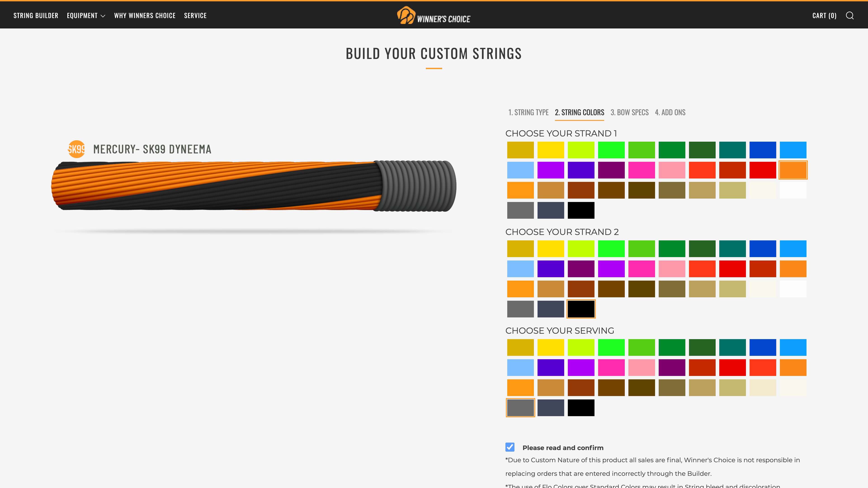Go to the Add Ons tab
The image size is (868, 488).
point(670,113)
